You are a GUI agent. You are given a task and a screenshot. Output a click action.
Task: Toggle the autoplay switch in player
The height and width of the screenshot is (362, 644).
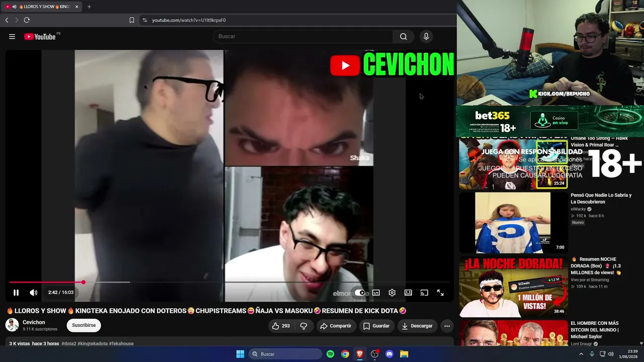click(360, 293)
